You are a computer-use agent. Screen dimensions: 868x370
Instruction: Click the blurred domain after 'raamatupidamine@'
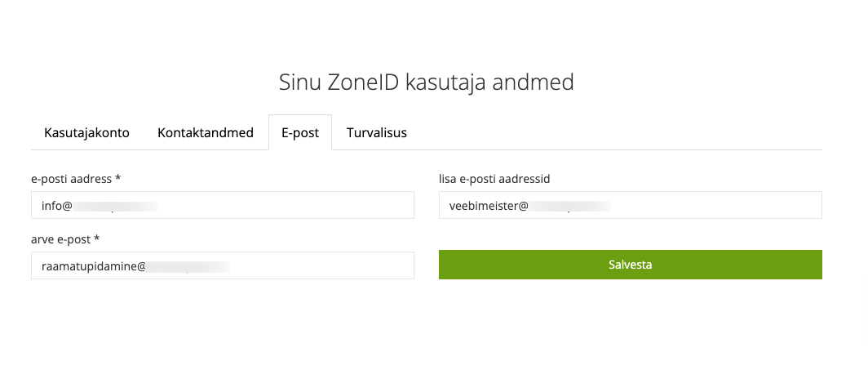click(188, 267)
